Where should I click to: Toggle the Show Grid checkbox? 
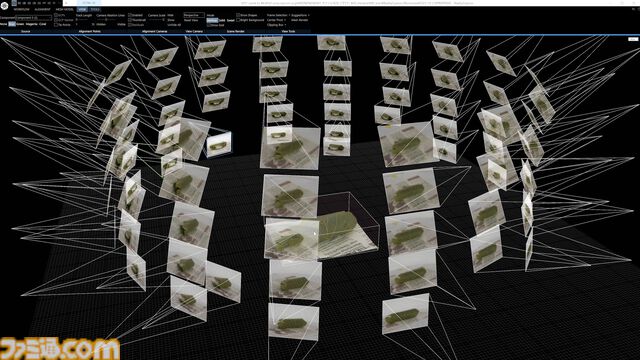point(209,25)
